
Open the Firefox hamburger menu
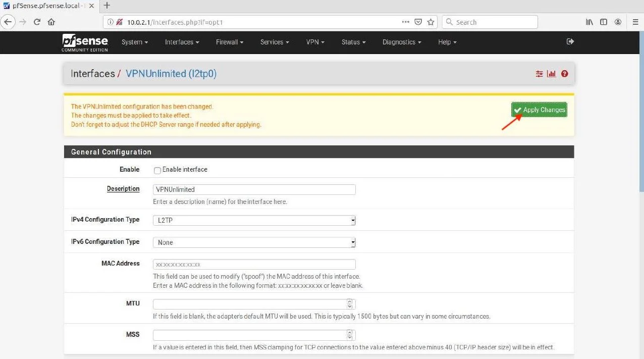(x=635, y=22)
